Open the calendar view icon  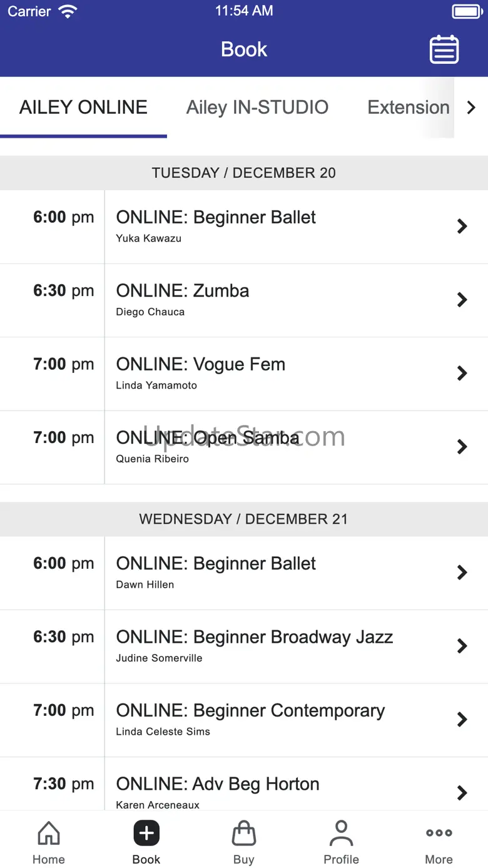click(444, 49)
